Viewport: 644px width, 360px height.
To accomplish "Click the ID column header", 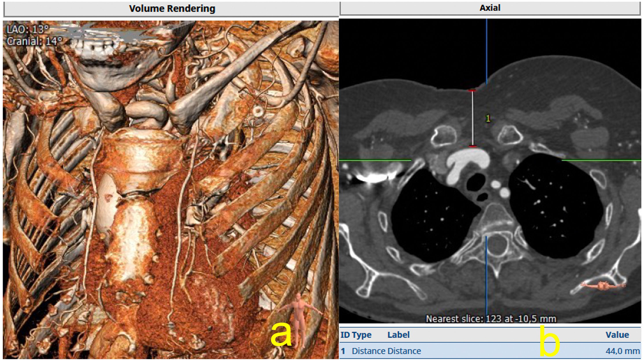I will (345, 335).
